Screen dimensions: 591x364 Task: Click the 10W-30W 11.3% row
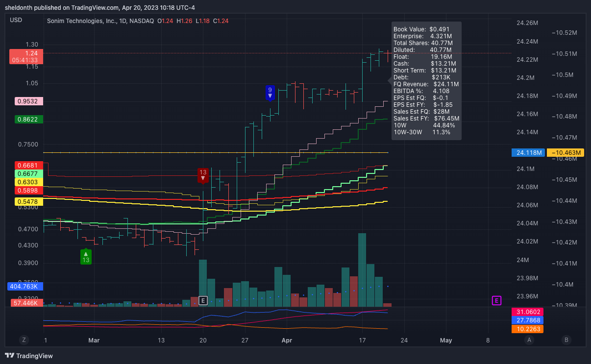pos(422,132)
